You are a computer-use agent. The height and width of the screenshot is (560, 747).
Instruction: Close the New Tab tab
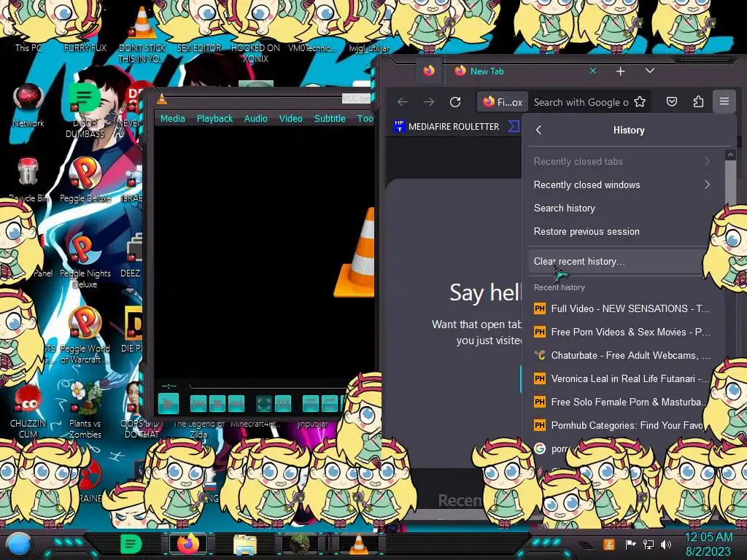(x=593, y=71)
